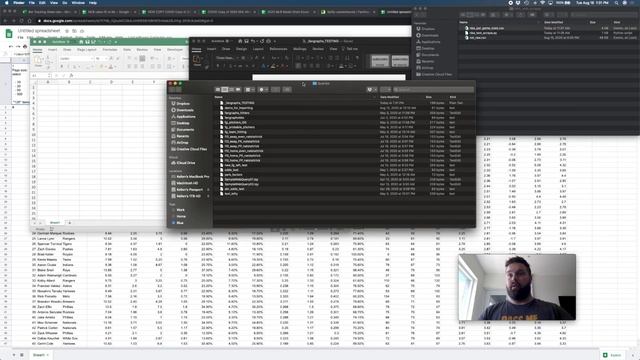Sort front Finder by Kind column

pyautogui.click(x=453, y=97)
